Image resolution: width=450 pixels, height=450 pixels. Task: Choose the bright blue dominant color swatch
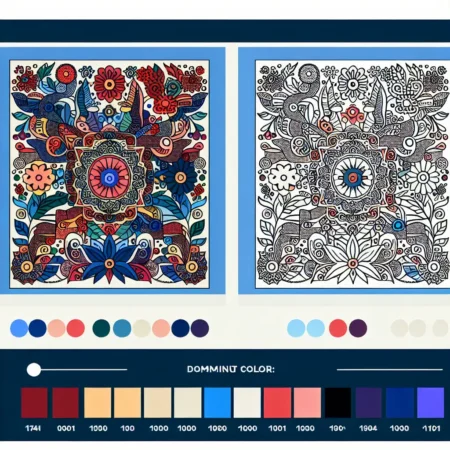217,403
